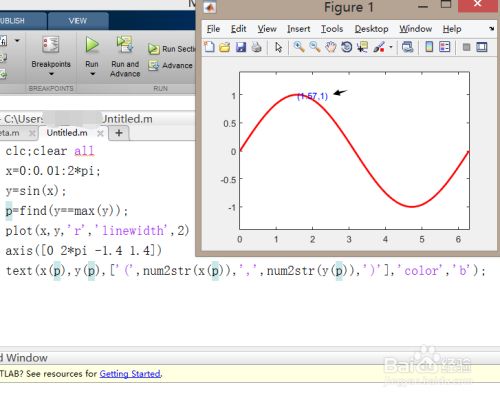Open the Tools menu in Figure 1
This screenshot has width=500, height=398.
(332, 29)
